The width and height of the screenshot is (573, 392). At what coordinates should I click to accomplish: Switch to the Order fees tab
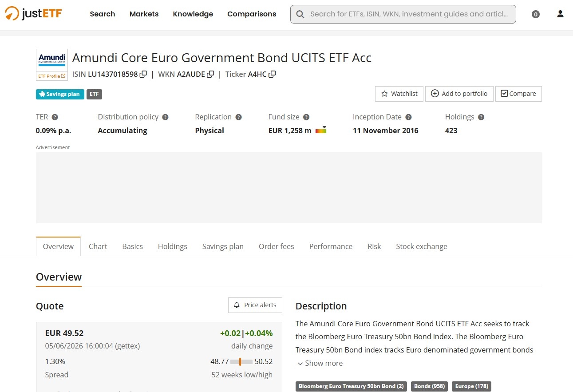tap(277, 246)
